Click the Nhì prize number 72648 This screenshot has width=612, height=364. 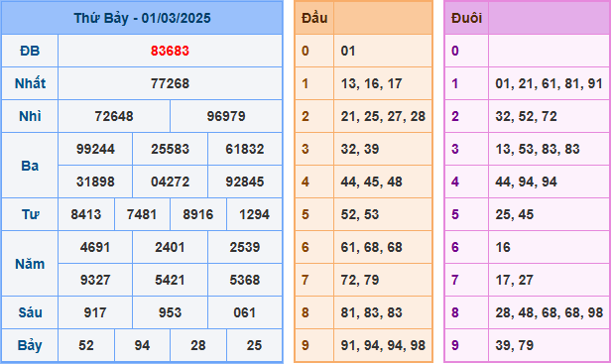coord(114,116)
